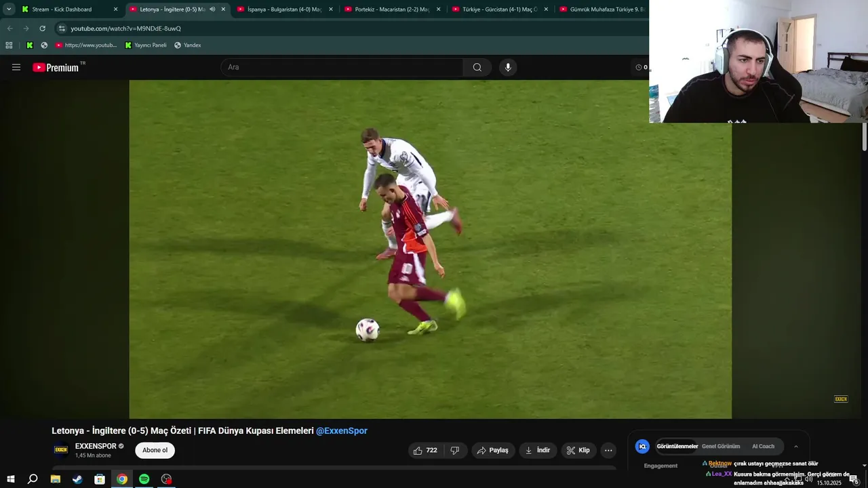Open the @ExxenSpor hashtag link in title

[342, 430]
